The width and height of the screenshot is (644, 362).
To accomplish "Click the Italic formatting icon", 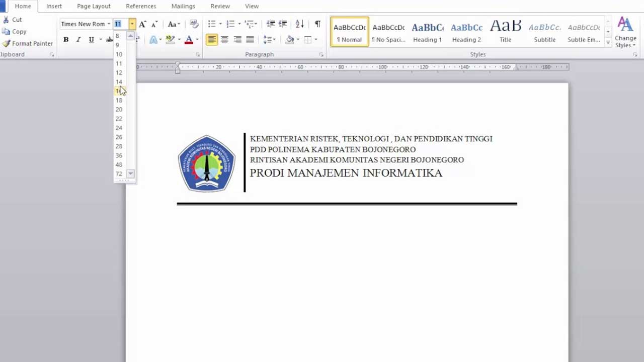I will 78,40.
